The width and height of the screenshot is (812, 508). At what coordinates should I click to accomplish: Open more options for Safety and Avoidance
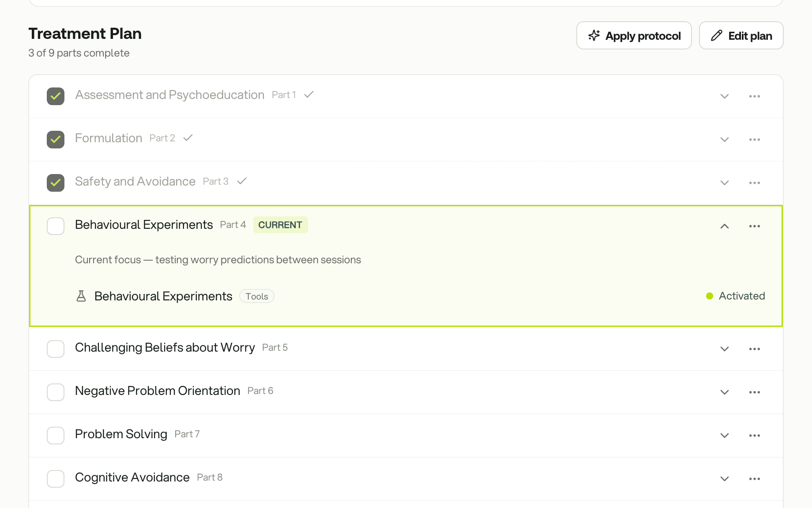coord(755,183)
